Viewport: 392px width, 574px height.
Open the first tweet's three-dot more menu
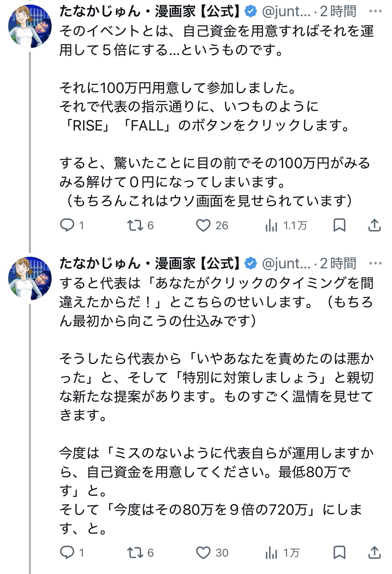click(375, 11)
